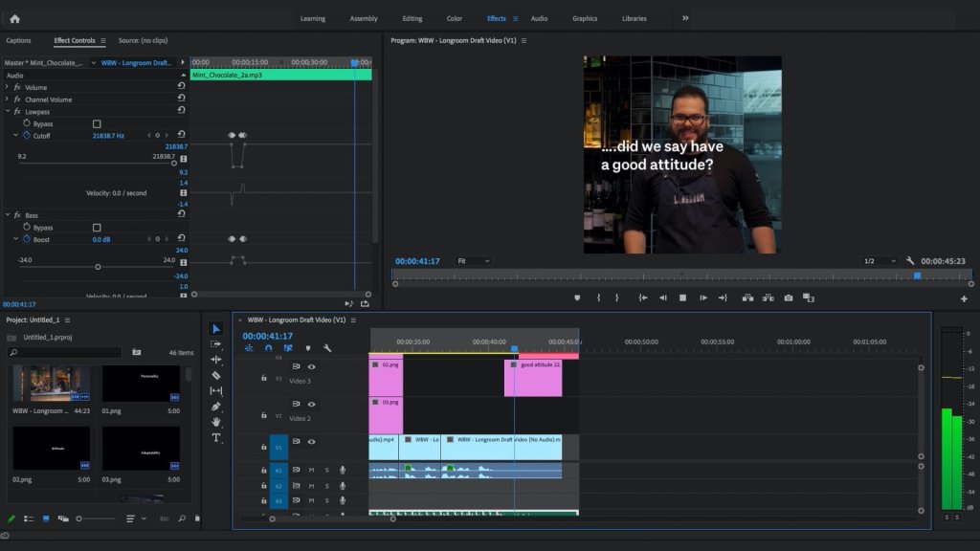
Task: Select the Razor tool in the toolbar
Action: pos(215,375)
